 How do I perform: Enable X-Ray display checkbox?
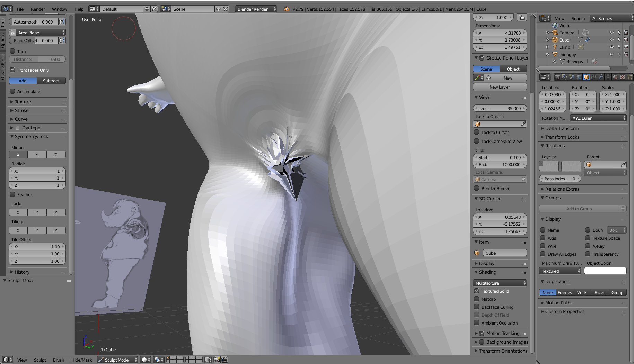(x=588, y=246)
